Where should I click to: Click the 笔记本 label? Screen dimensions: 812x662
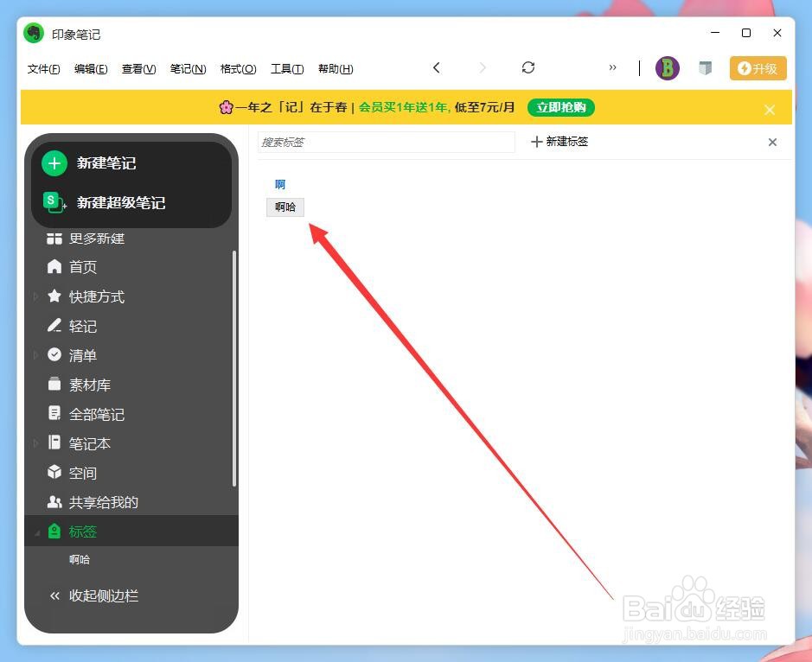(x=90, y=443)
